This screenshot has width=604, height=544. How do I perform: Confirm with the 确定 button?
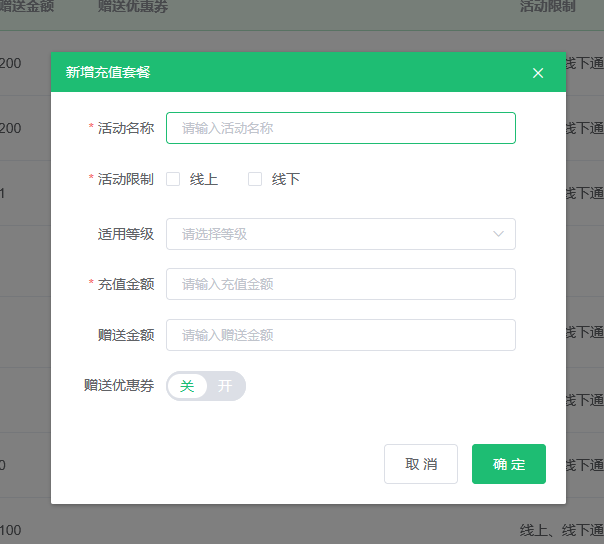pos(509,464)
